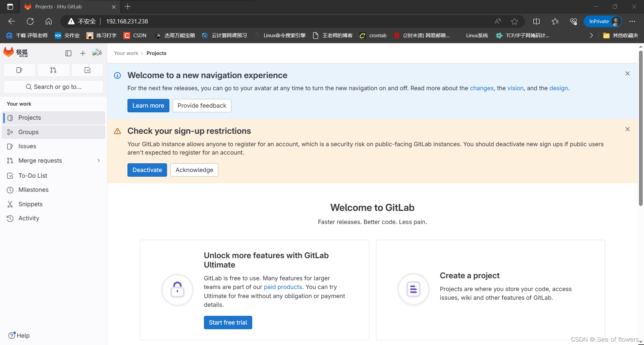The height and width of the screenshot is (345, 644).
Task: Click the Create a project card title
Action: click(x=470, y=276)
